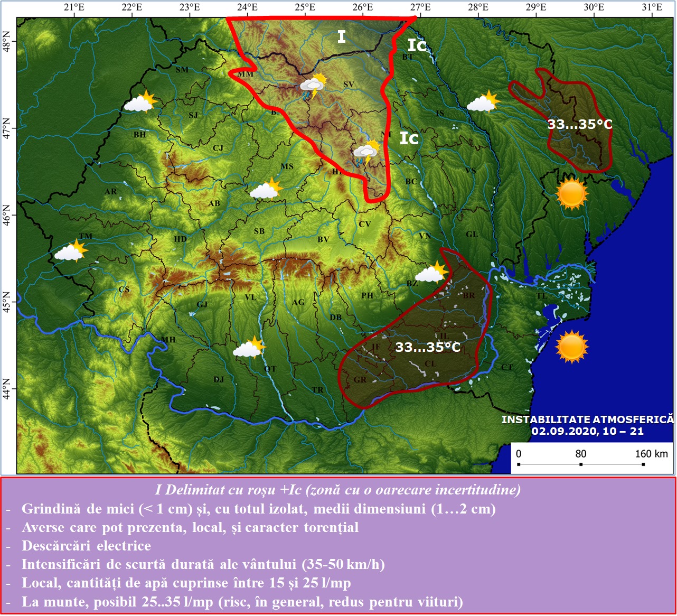Click the partly cloudy icon near TM
The width and height of the screenshot is (677, 616).
click(71, 250)
